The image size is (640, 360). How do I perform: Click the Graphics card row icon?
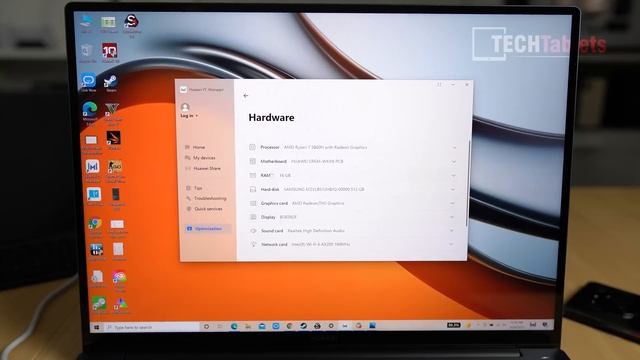[x=253, y=203]
